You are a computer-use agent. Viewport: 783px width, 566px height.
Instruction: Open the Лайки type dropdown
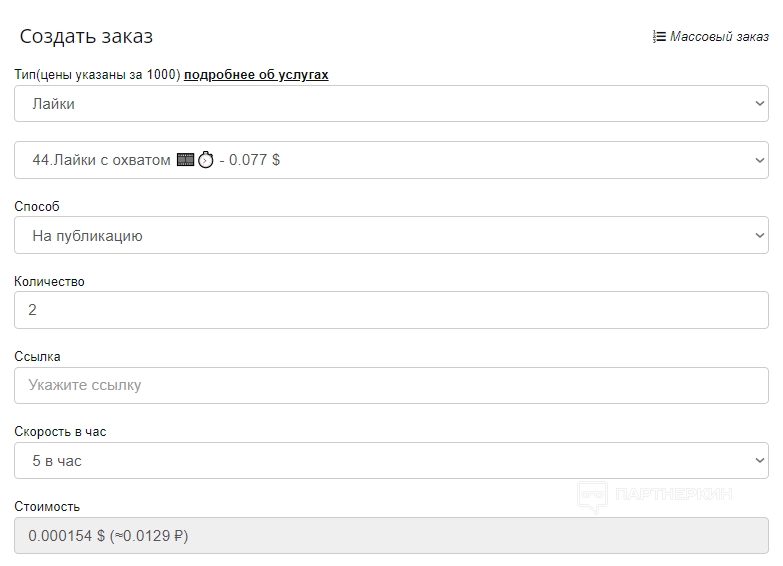click(x=391, y=104)
